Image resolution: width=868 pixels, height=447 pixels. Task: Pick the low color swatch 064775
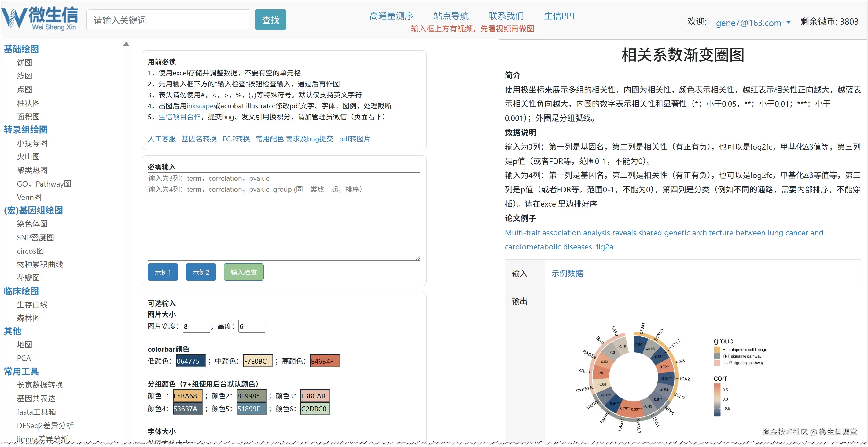pos(190,361)
